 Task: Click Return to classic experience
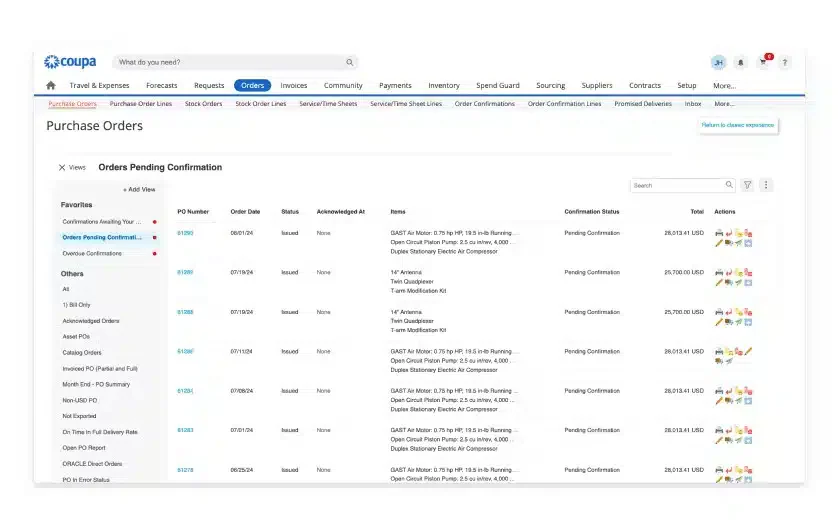[x=738, y=125]
